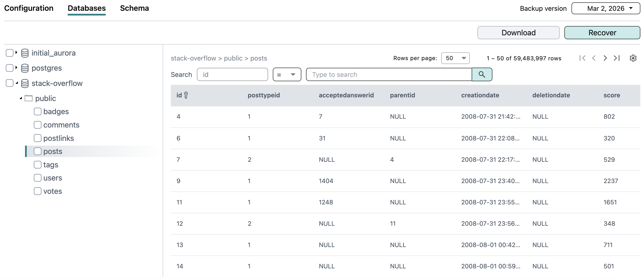Click the primary key icon beside id
644x280 pixels.
tap(186, 95)
